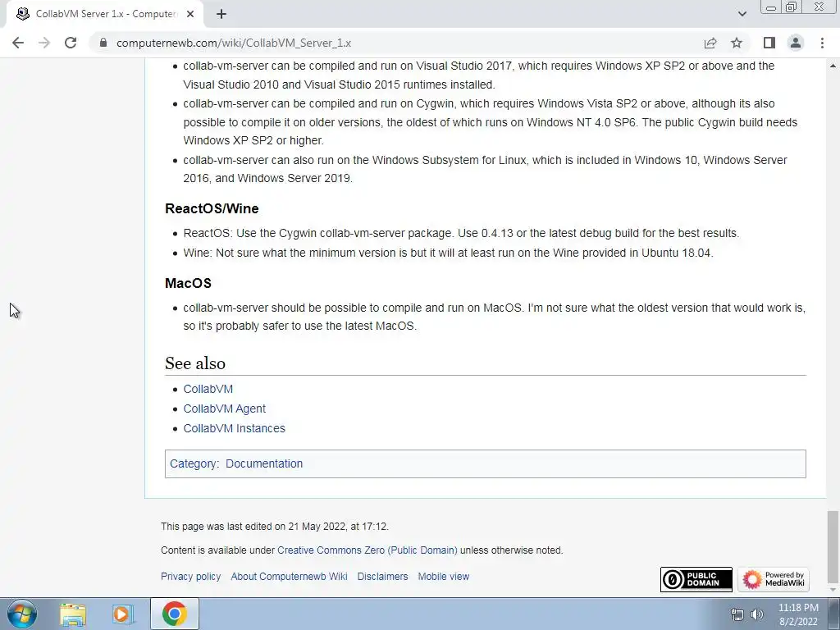This screenshot has height=630, width=840.
Task: Restore down the Chrome window
Action: tap(792, 7)
